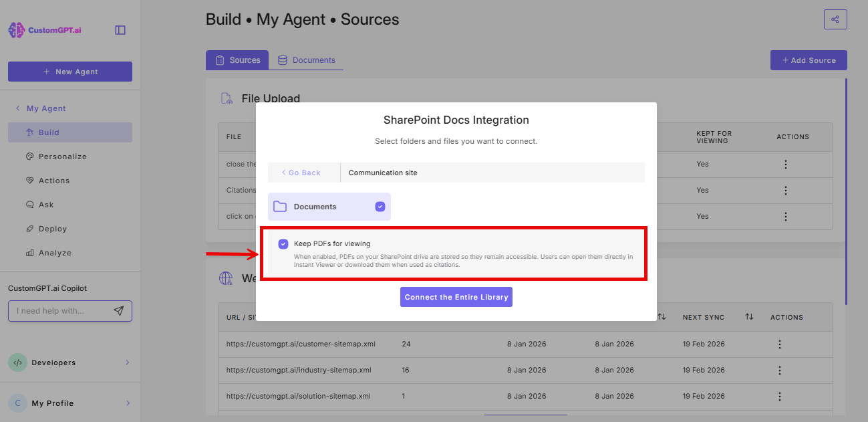Click the Ask chat bubble icon
Image resolution: width=868 pixels, height=422 pixels.
coord(29,205)
